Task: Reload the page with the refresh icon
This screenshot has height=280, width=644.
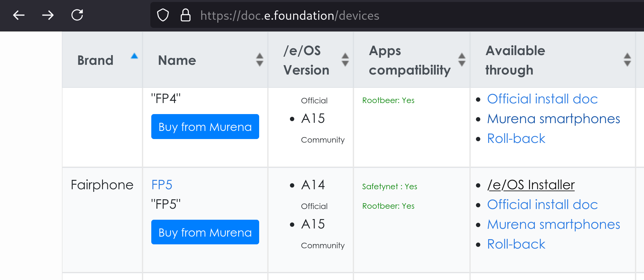Action: click(77, 15)
